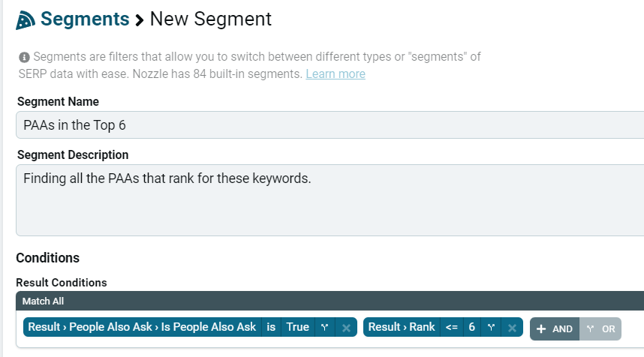Open Result › People Also Ask field selector
Image resolution: width=644 pixels, height=357 pixels.
coord(142,328)
